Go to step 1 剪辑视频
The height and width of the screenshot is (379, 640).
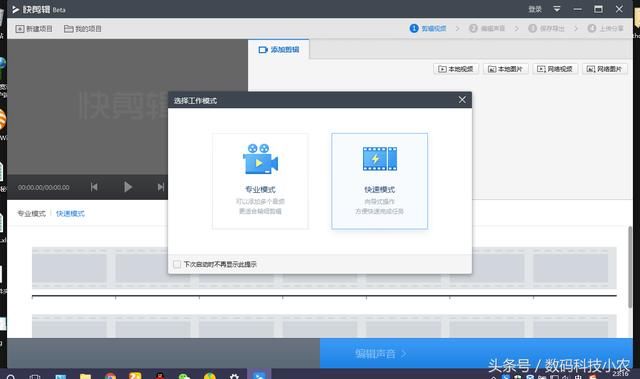(x=428, y=29)
